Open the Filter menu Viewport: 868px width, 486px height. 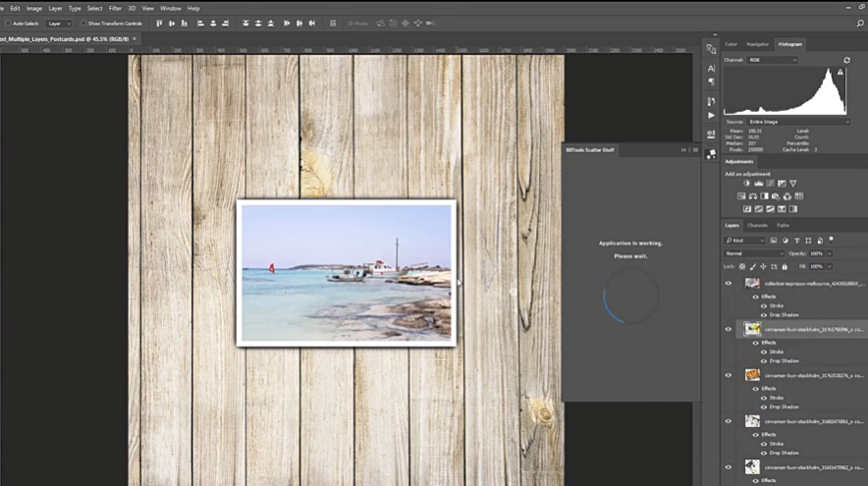tap(115, 8)
